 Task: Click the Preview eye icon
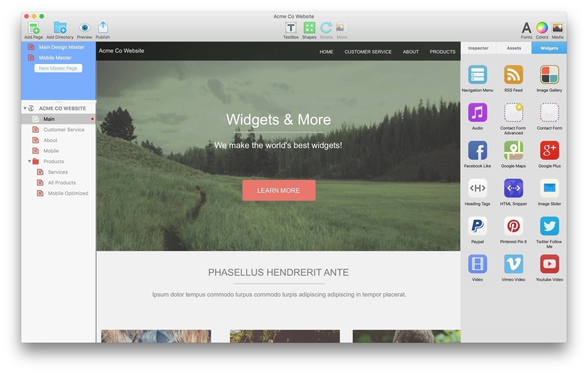tap(84, 28)
